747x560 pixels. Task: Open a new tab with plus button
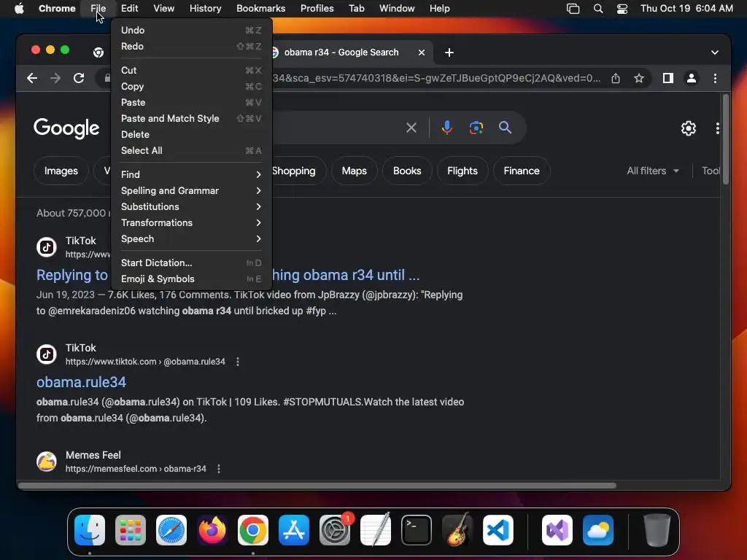coord(449,52)
